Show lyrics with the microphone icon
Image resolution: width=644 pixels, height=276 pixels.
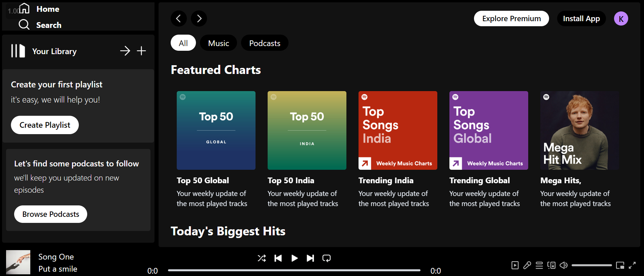(x=527, y=265)
